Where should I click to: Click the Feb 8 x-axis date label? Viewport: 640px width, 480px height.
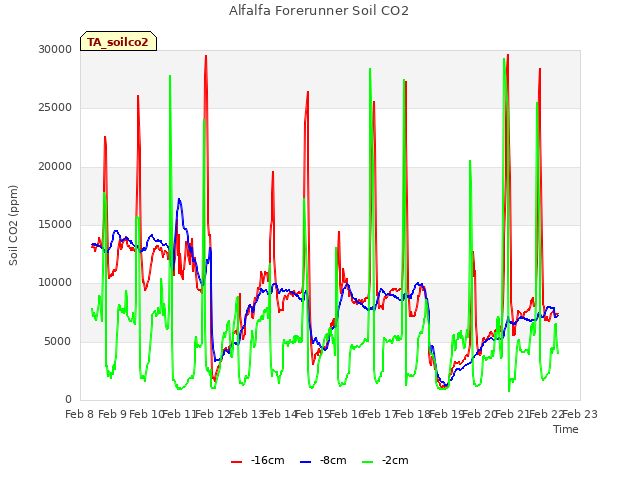pos(80,414)
